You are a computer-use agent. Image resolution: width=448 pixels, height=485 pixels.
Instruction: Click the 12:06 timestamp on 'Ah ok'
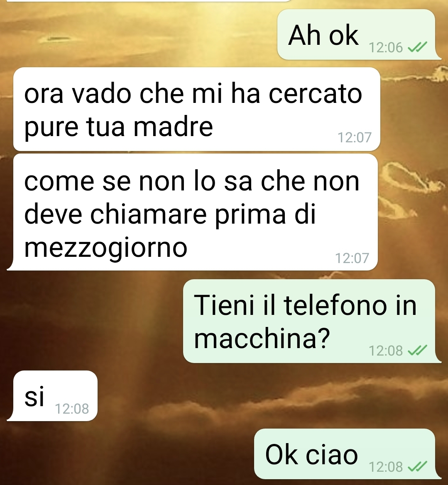click(x=386, y=48)
